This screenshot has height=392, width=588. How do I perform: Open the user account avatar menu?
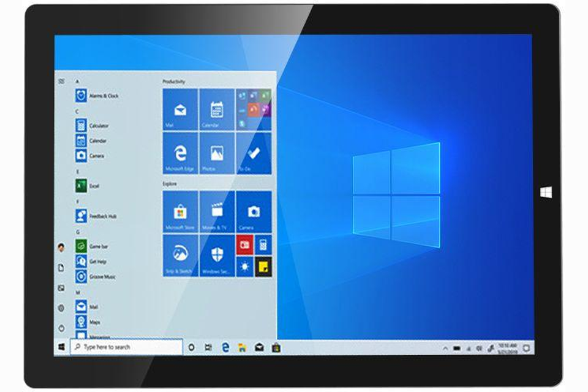[x=61, y=247]
